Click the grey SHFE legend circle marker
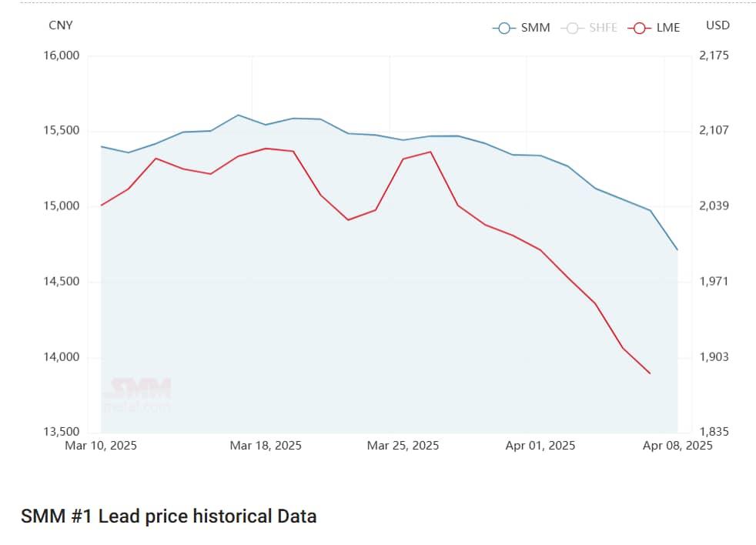 (572, 28)
